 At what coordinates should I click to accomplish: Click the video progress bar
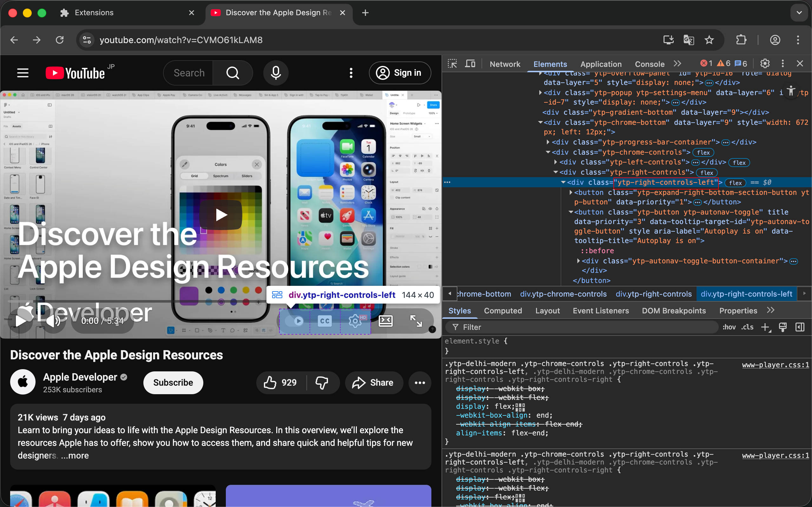point(134,301)
